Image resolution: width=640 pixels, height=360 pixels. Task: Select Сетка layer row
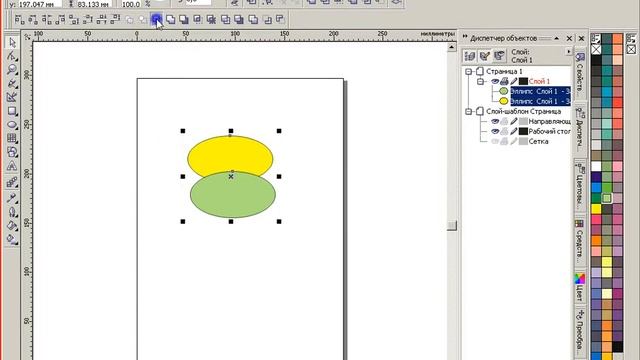point(538,141)
